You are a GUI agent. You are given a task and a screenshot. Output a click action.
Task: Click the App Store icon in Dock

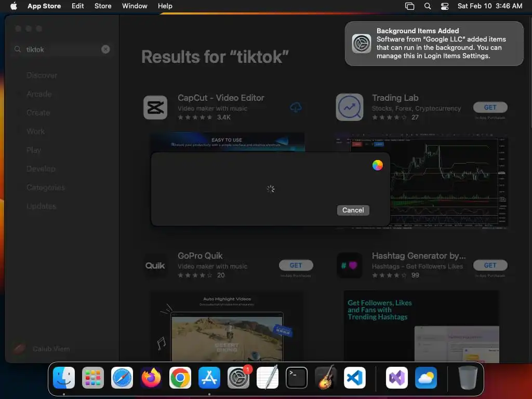tap(209, 378)
